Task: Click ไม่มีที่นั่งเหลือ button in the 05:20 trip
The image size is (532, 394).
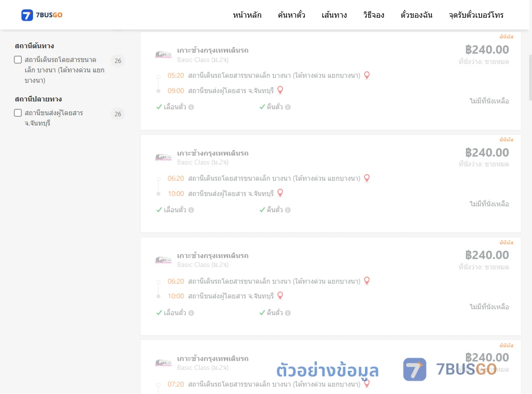Action: click(489, 101)
